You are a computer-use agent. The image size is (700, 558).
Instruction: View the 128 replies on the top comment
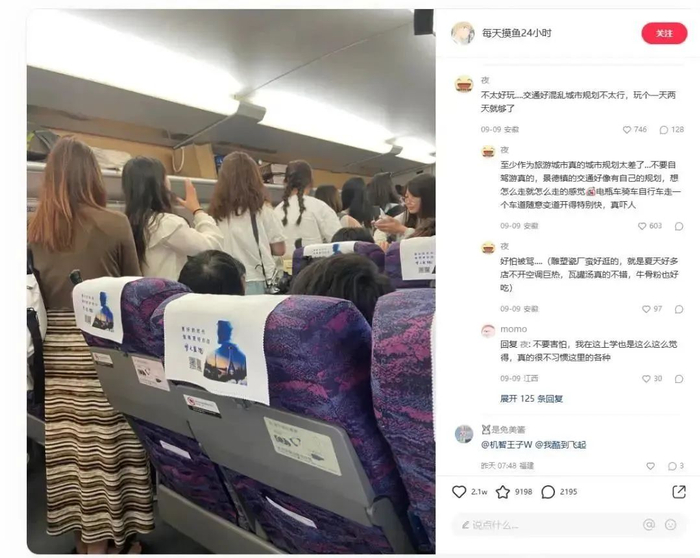(671, 129)
